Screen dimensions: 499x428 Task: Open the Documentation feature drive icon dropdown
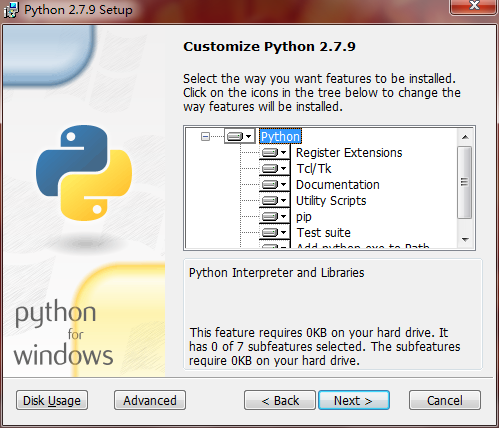[275, 184]
